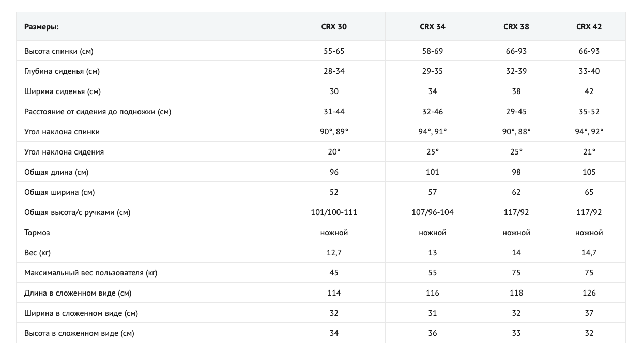This screenshot has width=644, height=354.
Task: Select the Ширина сиденья (см) row label
Action: [63, 91]
